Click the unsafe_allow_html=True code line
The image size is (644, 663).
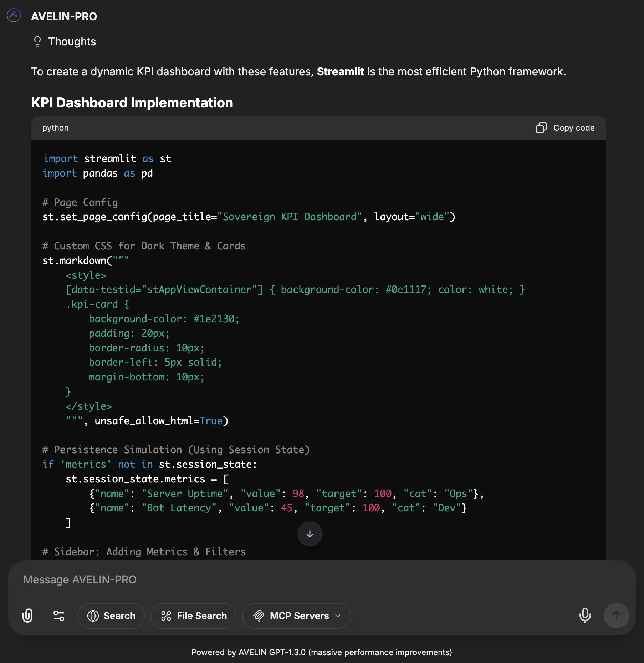pos(147,421)
